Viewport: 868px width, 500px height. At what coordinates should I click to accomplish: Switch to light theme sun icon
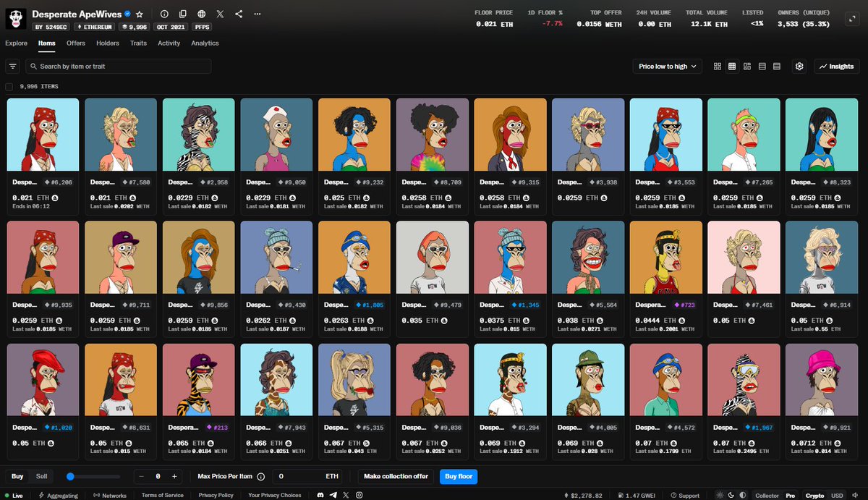coord(720,495)
